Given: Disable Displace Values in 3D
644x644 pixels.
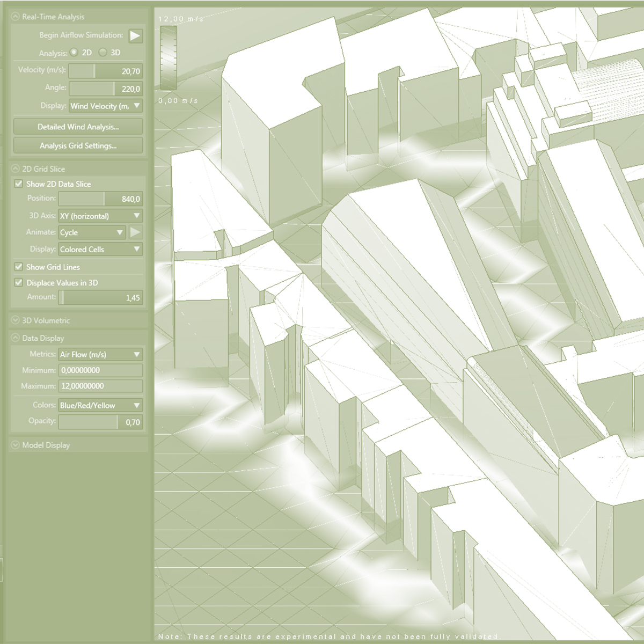Looking at the screenshot, I should [19, 283].
